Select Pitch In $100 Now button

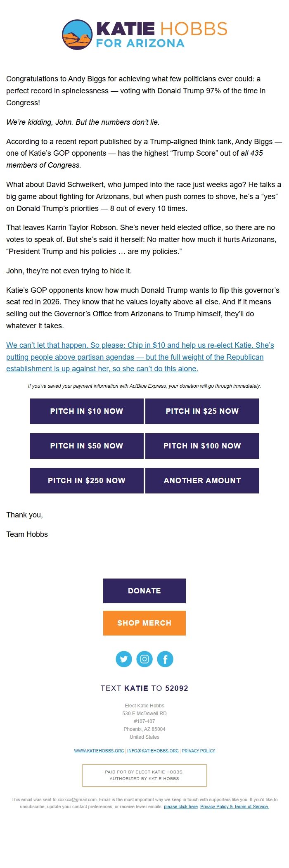pos(202,446)
